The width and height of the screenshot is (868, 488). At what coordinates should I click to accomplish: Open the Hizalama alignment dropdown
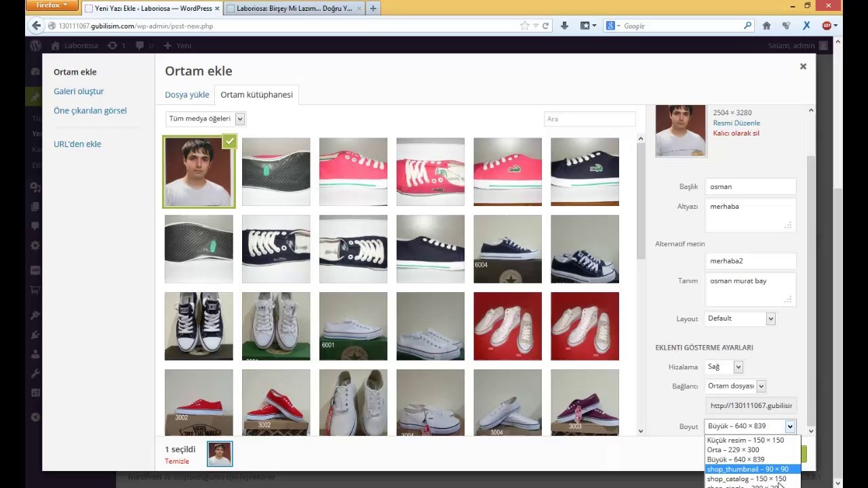click(x=724, y=367)
